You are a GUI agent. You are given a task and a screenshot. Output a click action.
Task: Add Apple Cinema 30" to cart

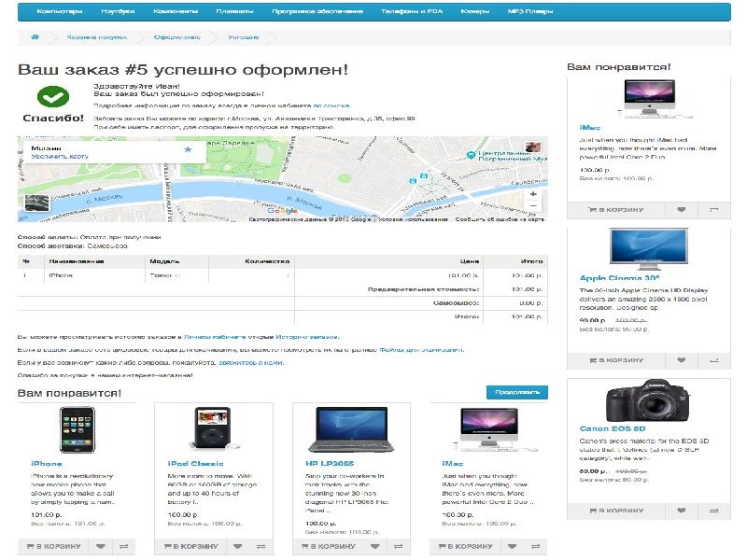point(616,360)
